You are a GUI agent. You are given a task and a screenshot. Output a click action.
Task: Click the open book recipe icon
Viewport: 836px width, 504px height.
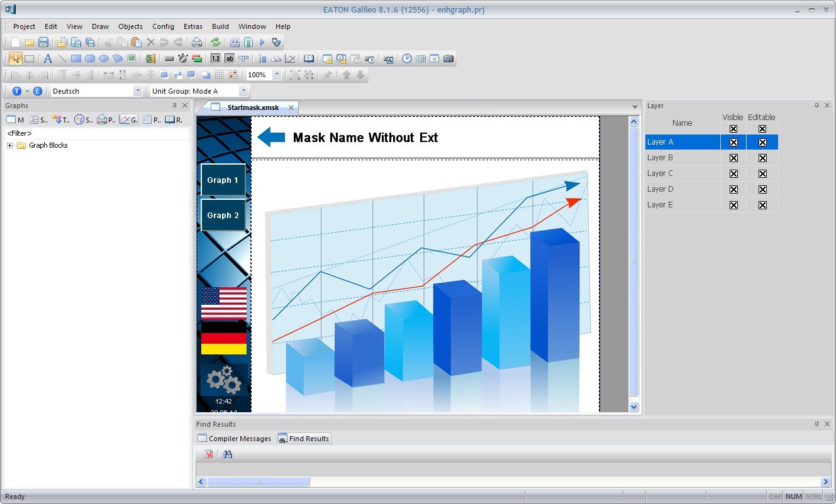(309, 58)
